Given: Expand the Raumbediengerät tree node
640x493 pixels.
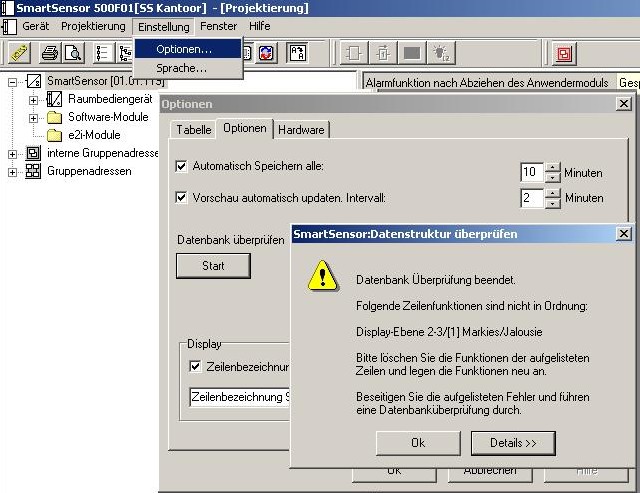Looking at the screenshot, I should point(33,99).
